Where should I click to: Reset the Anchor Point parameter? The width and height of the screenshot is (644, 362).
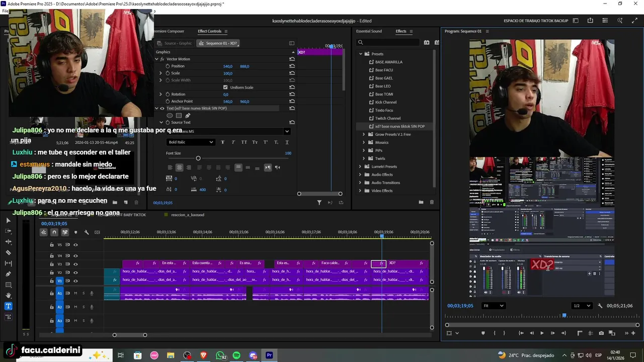click(292, 101)
